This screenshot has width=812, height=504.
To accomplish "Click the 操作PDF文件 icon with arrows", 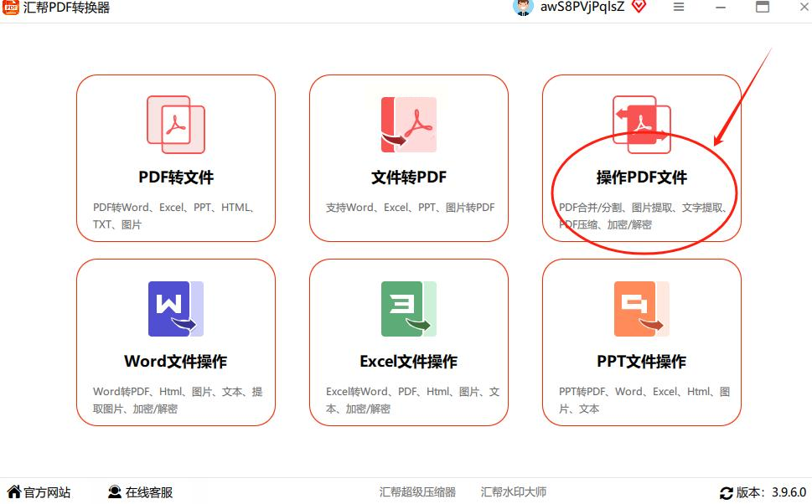I will 642,125.
